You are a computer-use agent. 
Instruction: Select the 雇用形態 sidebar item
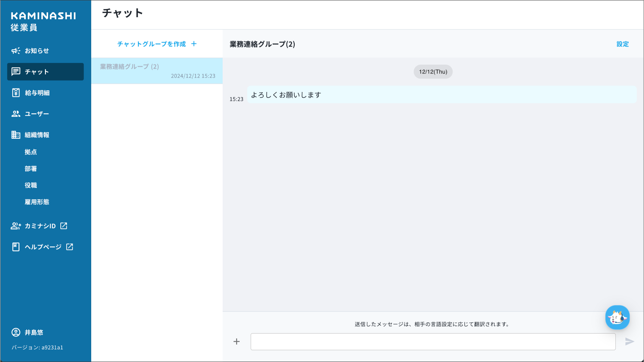click(37, 202)
